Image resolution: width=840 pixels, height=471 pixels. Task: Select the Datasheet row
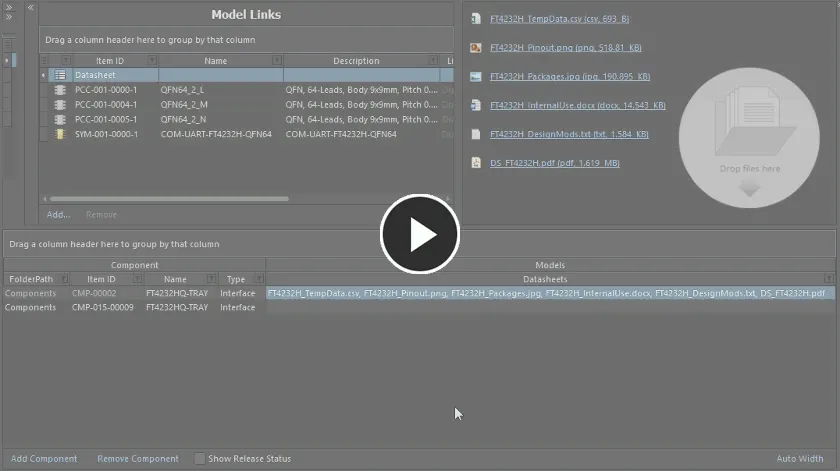pos(246,75)
